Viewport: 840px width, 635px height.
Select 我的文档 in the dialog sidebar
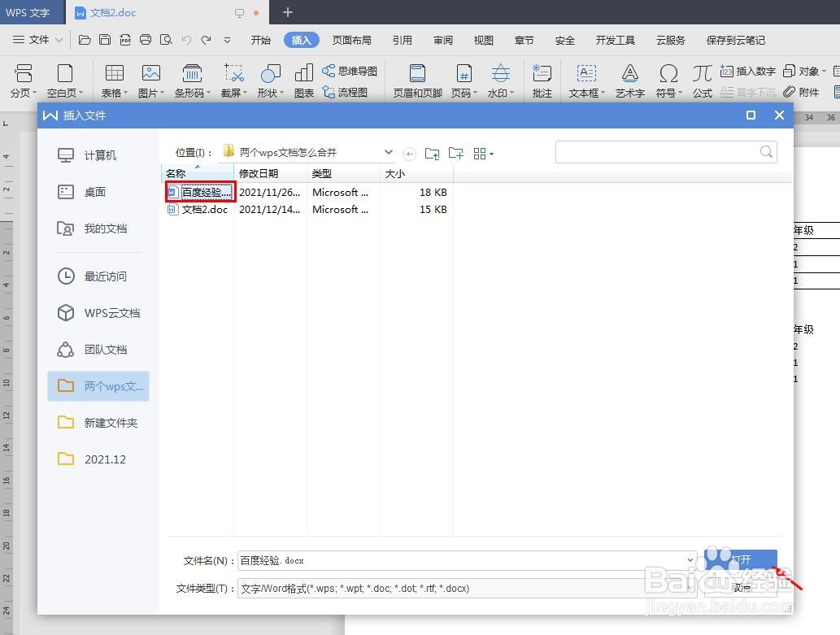(98, 228)
